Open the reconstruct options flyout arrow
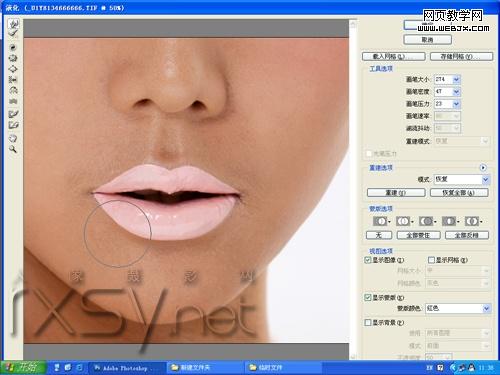 pos(483,167)
